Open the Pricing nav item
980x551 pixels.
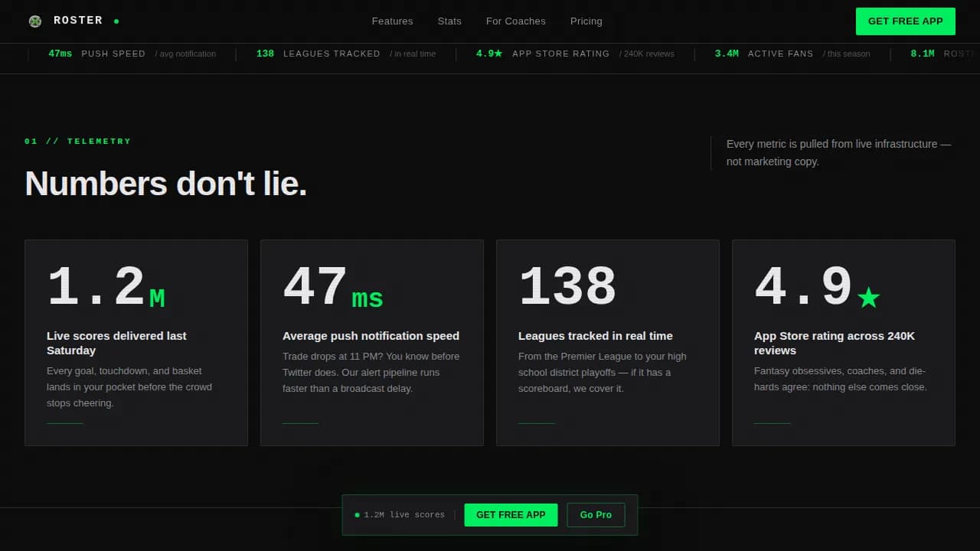coord(586,21)
